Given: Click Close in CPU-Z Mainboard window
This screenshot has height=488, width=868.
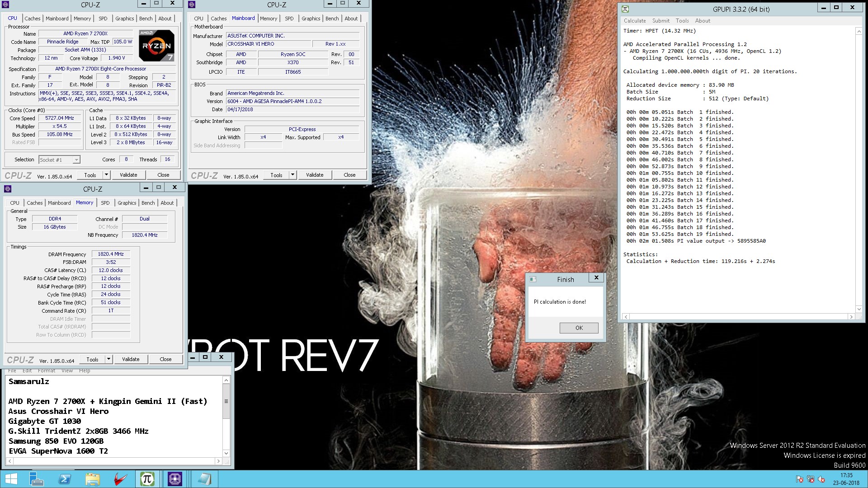Looking at the screenshot, I should tap(349, 175).
